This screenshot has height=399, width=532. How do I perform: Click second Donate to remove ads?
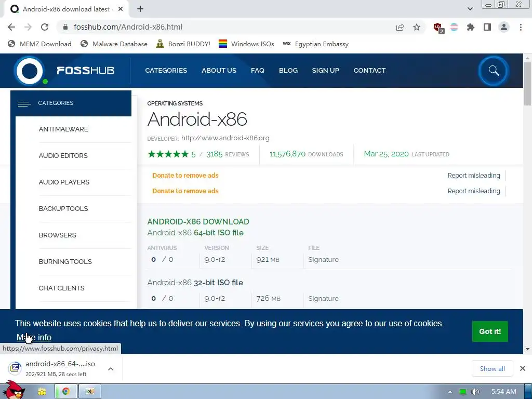185,191
